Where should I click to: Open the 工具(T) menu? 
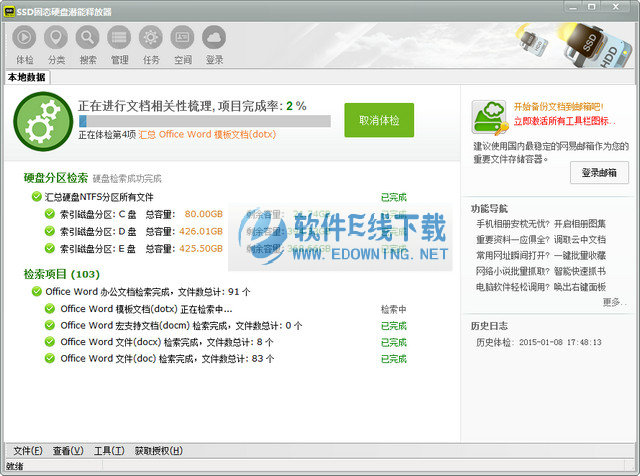(109, 451)
